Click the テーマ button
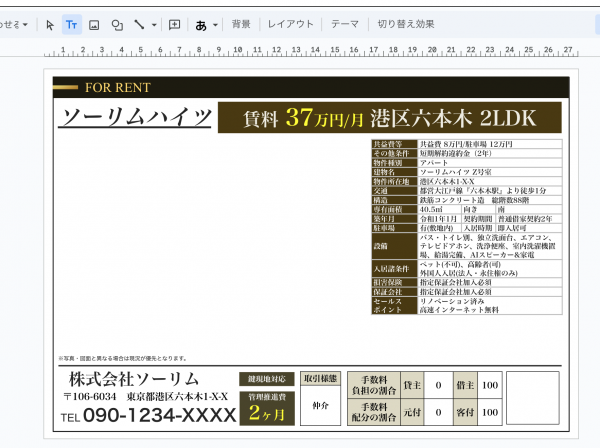The width and height of the screenshot is (600, 448). [345, 24]
